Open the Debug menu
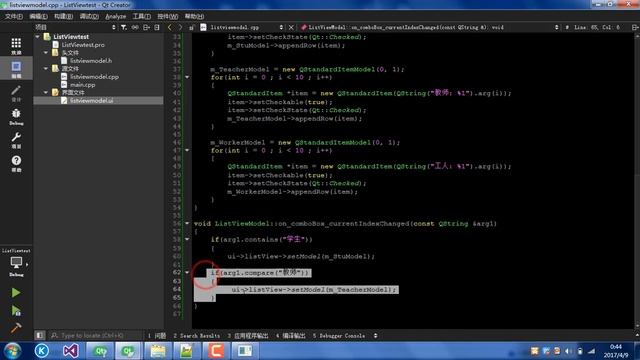This screenshot has width=640, height=360. coord(89,16)
